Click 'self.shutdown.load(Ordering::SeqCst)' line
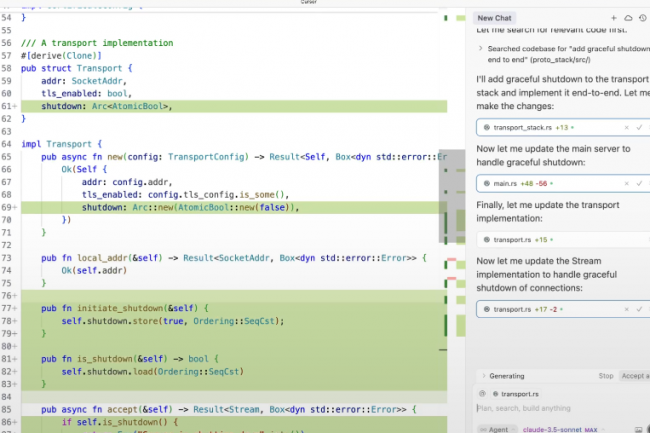Viewport: 650px width, 433px height. 153,372
